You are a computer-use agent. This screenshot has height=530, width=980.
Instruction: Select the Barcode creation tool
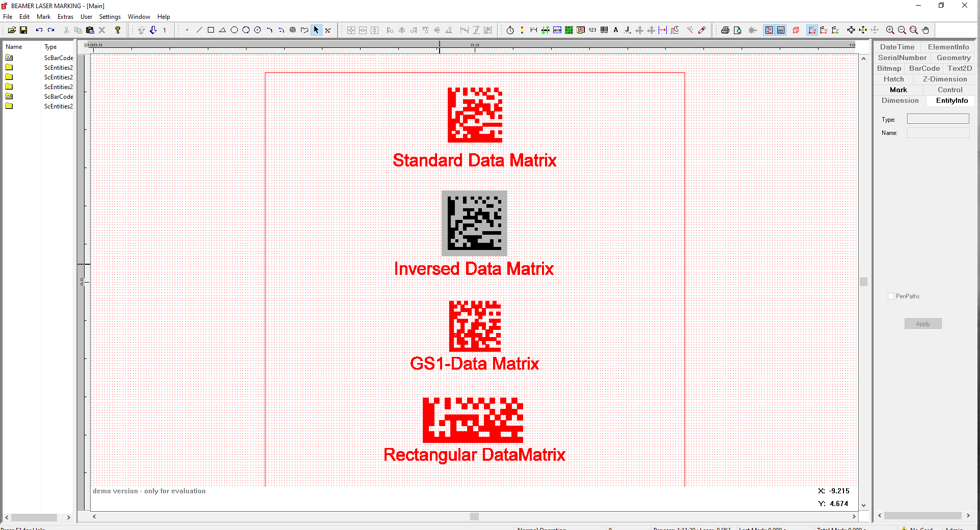[x=604, y=30]
